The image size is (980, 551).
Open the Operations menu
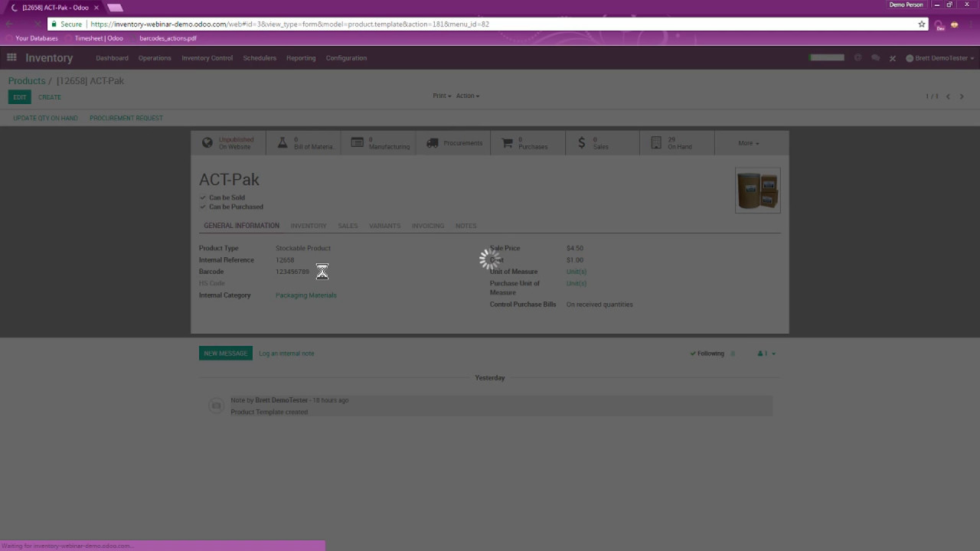tap(155, 58)
